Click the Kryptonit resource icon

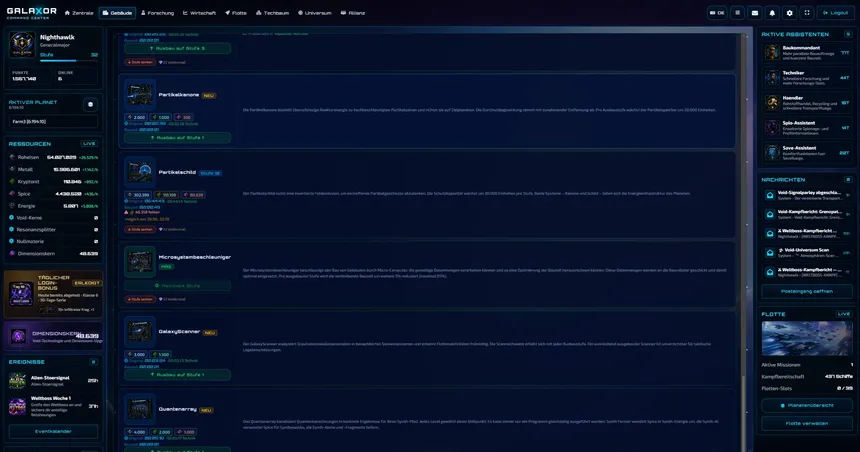point(12,181)
